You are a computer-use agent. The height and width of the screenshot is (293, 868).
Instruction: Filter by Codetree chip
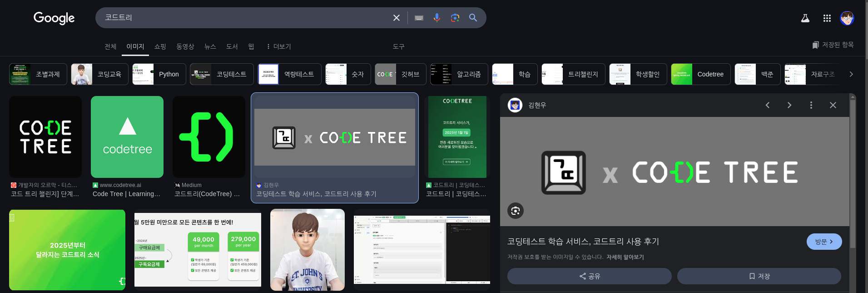[x=701, y=74]
